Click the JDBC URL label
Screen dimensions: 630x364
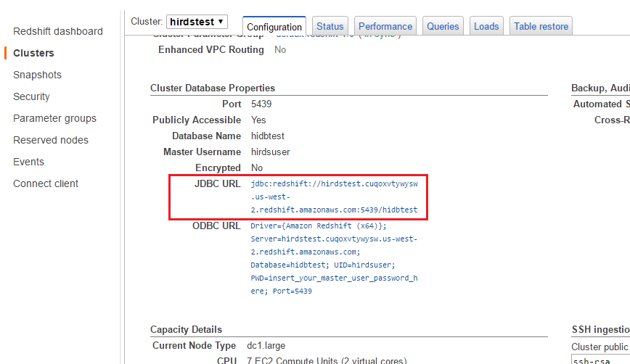[217, 183]
